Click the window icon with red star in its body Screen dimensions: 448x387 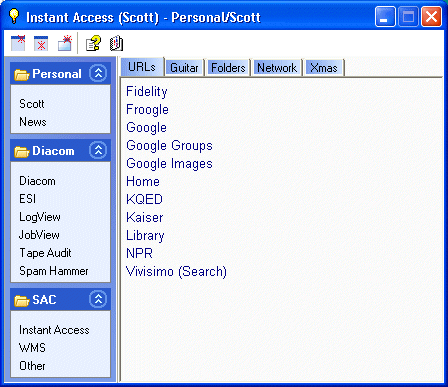point(41,43)
